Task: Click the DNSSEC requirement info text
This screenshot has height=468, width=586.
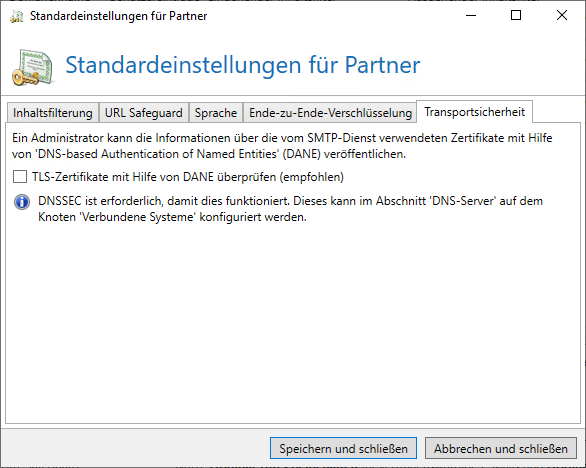Action: (290, 209)
